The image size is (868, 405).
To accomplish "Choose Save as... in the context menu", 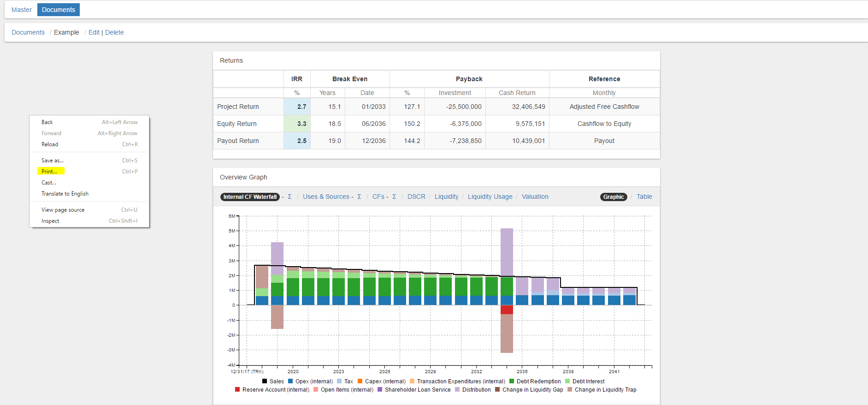I will [x=53, y=161].
